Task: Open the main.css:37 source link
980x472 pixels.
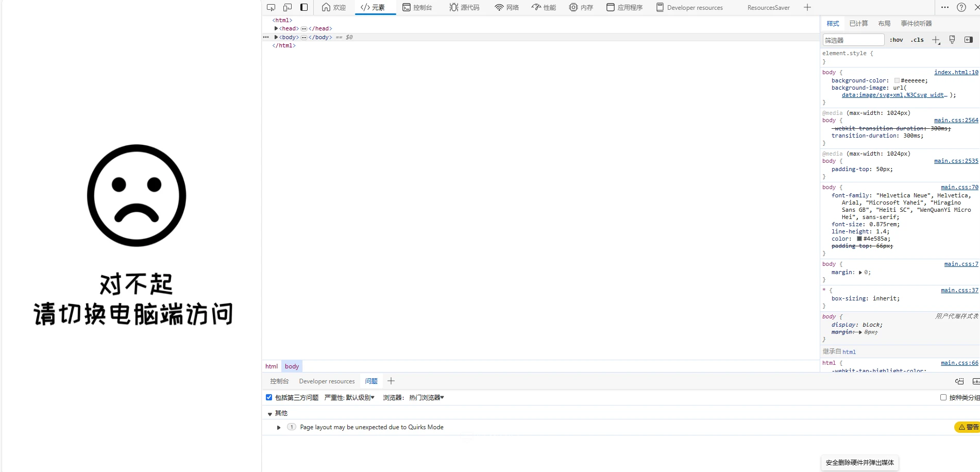Action: 959,290
